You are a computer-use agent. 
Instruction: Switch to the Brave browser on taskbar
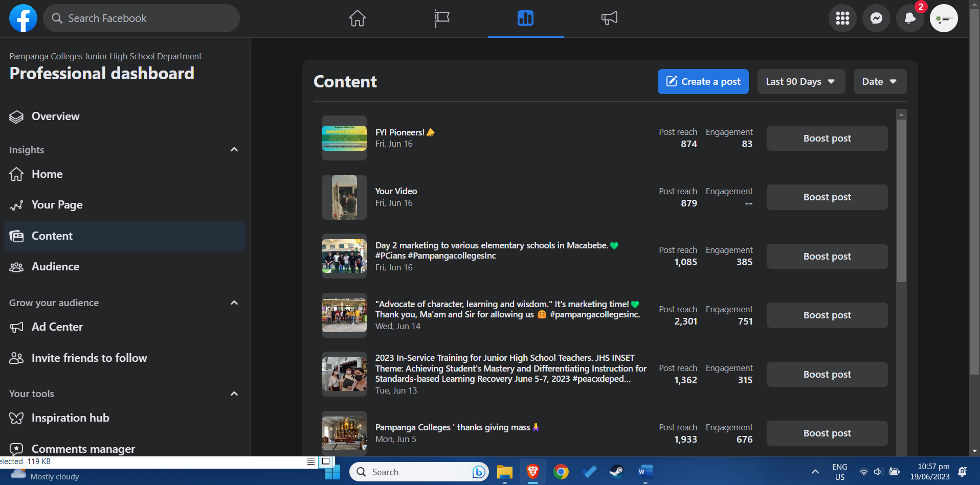532,472
